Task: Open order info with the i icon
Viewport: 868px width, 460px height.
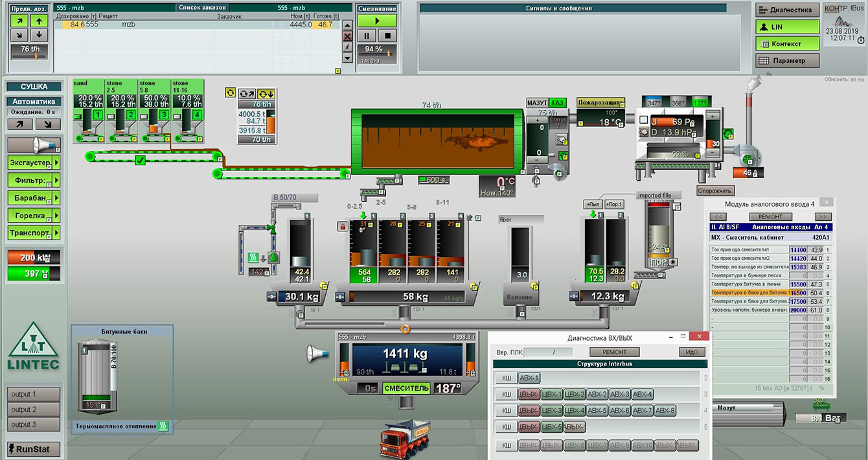Action: (347, 47)
